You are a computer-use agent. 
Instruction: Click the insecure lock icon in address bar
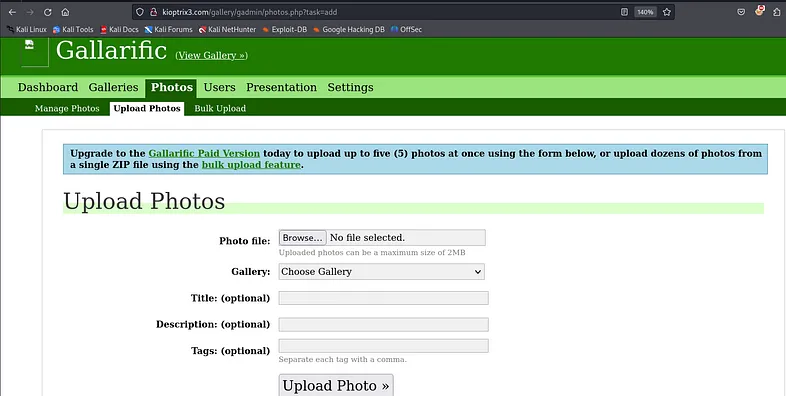pos(153,12)
